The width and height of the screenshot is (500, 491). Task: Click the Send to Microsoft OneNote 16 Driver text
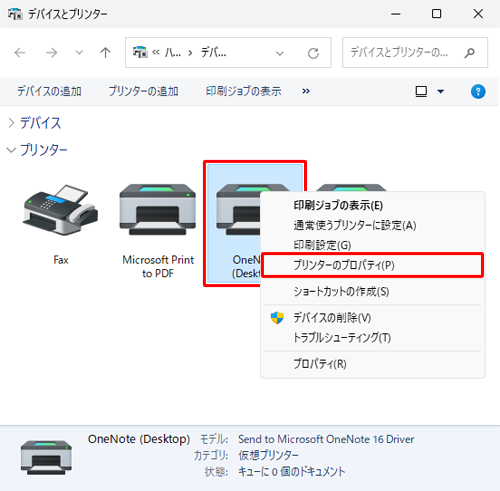click(x=326, y=439)
